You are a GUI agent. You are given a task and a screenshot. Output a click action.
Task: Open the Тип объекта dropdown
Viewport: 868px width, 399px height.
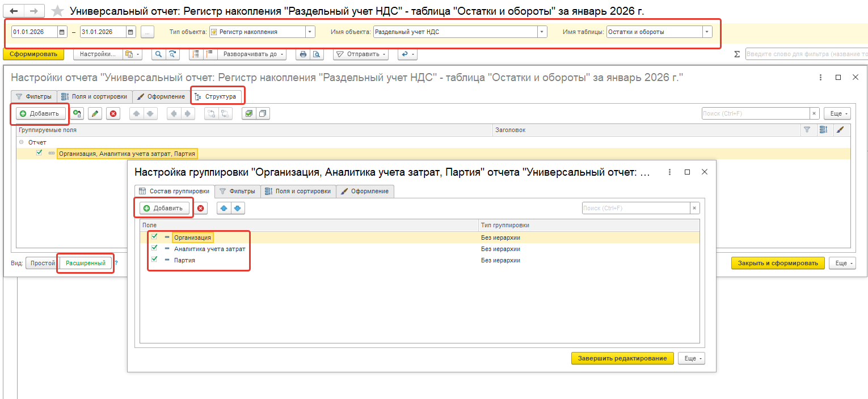pyautogui.click(x=310, y=32)
